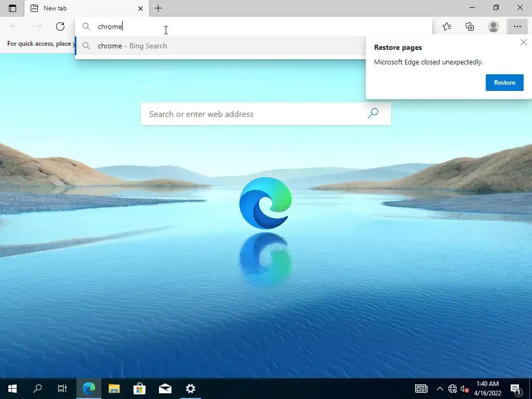Open taskbar search magnifier

(x=37, y=389)
